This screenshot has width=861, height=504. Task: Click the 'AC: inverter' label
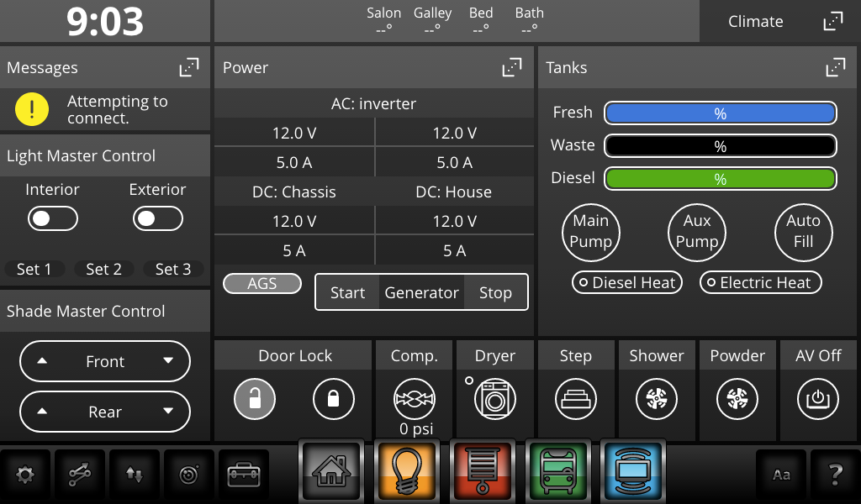[373, 103]
